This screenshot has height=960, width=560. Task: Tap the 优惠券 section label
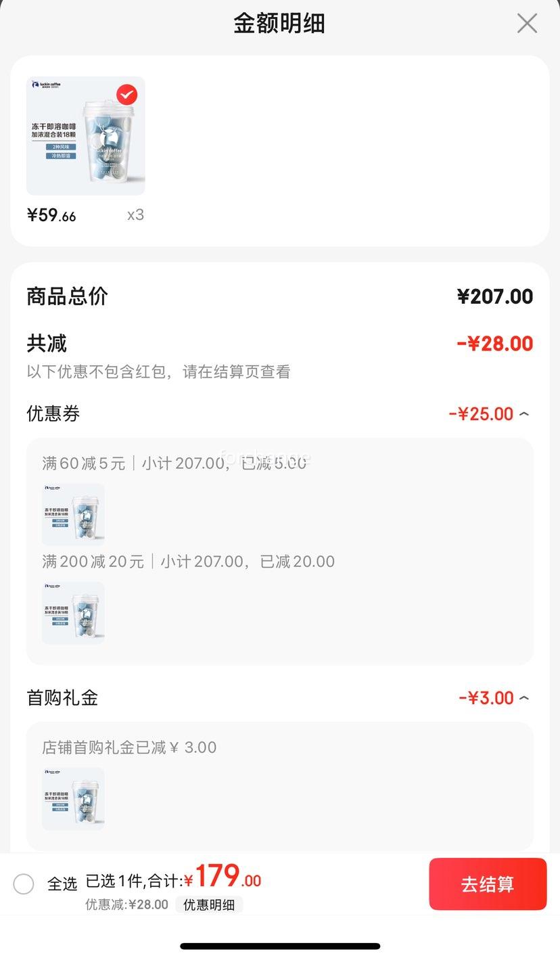[x=53, y=413]
